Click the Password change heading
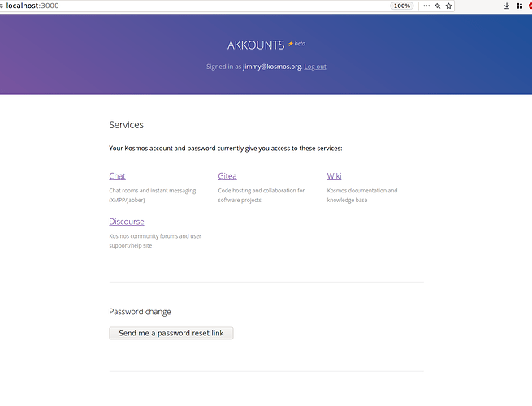Screen dimensions: 532x406 140,312
